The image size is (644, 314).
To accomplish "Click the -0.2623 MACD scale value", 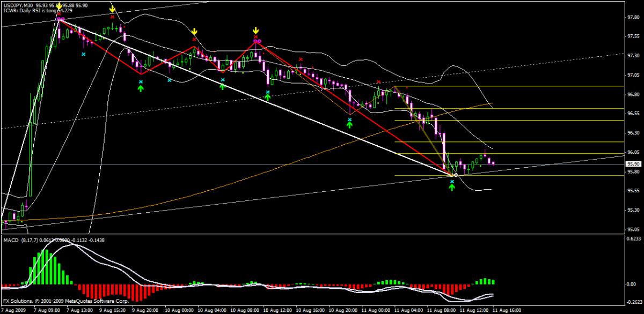I will point(634,302).
